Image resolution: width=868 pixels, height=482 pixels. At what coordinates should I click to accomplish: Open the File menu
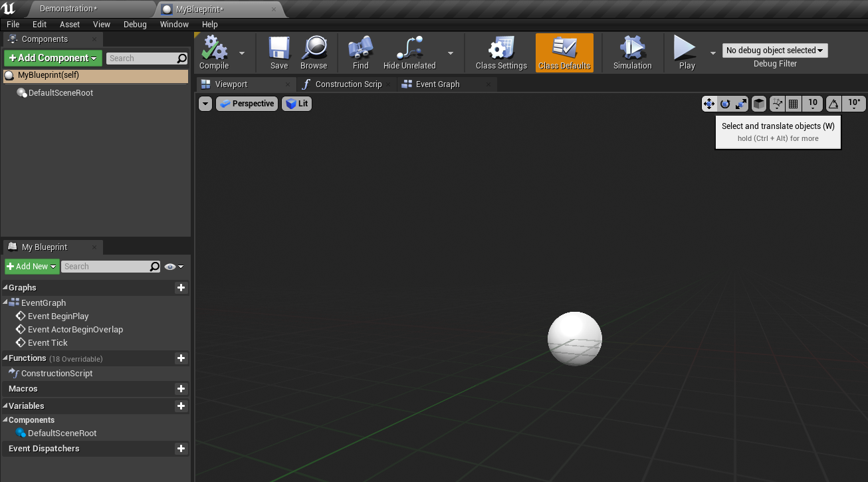[13, 25]
